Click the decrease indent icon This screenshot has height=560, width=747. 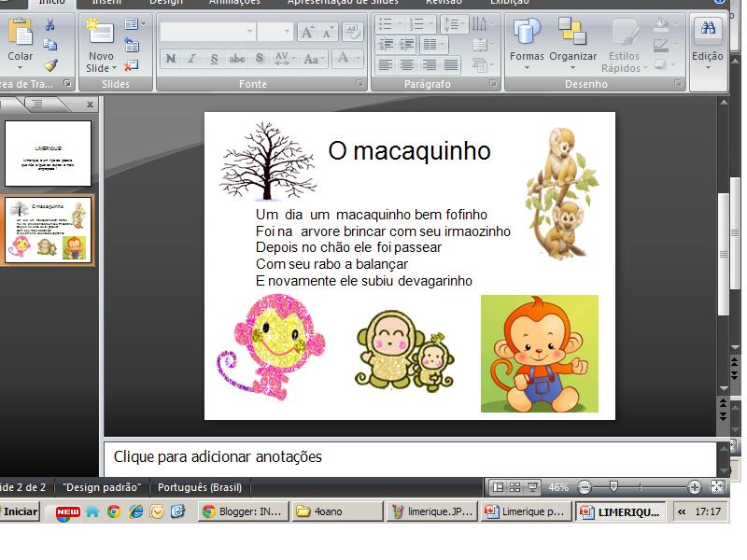click(386, 45)
